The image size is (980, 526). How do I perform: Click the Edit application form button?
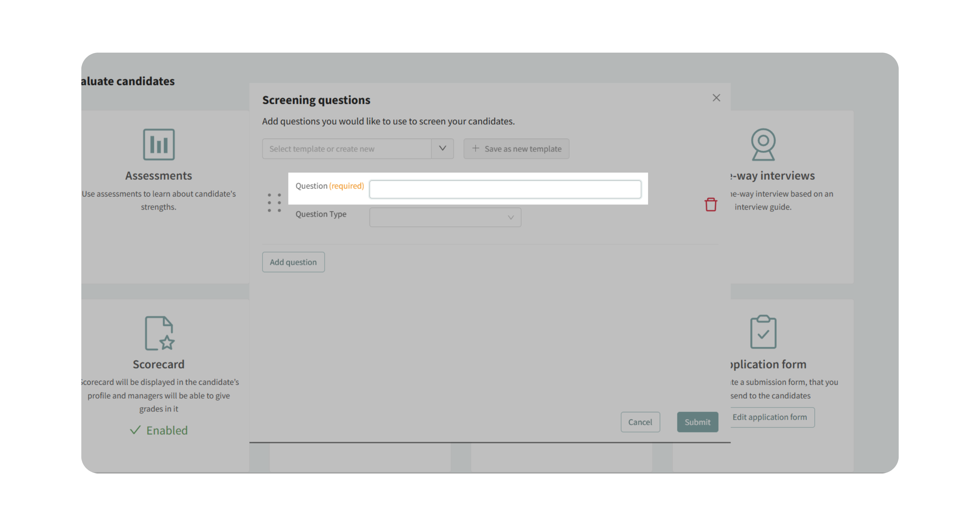pos(770,417)
